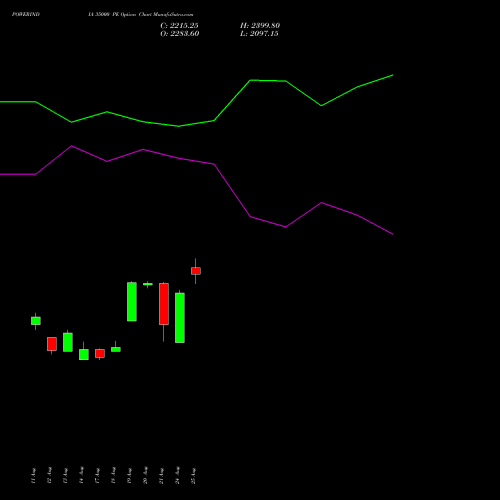Click the green candle for 14 Aug
500x500 pixels.
(84, 354)
